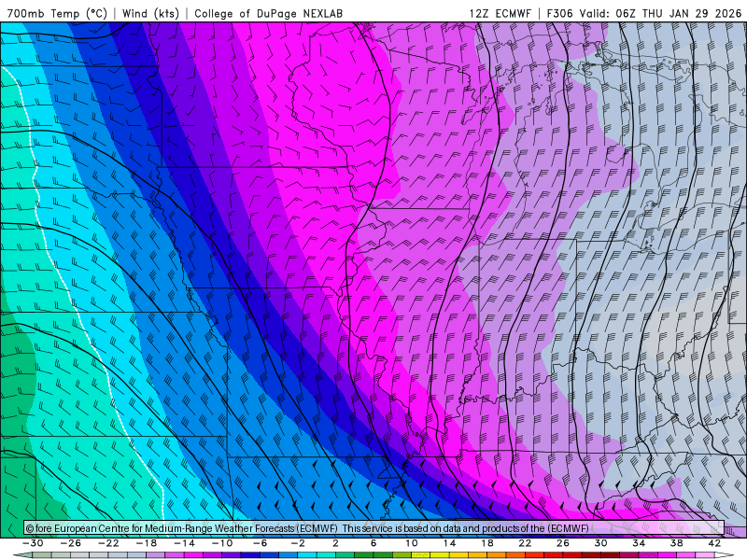Click the "700mb Temp (°C)" title text

coord(57,13)
